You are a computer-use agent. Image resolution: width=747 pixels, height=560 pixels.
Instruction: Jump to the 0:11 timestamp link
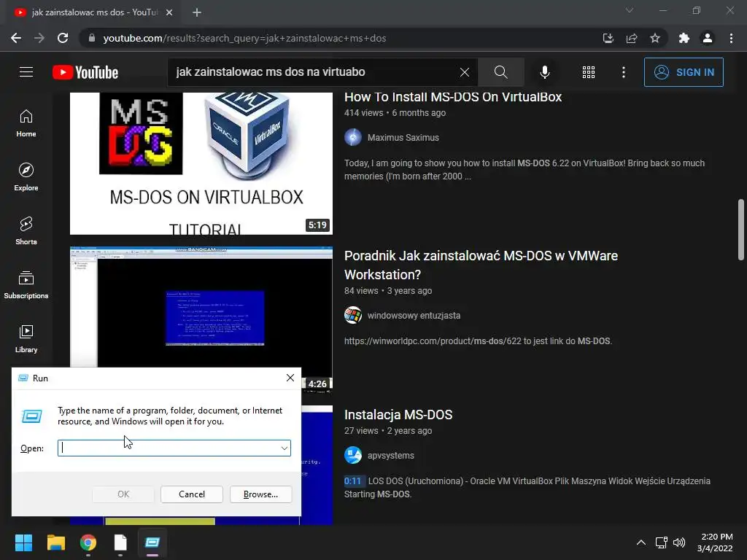tap(352, 481)
